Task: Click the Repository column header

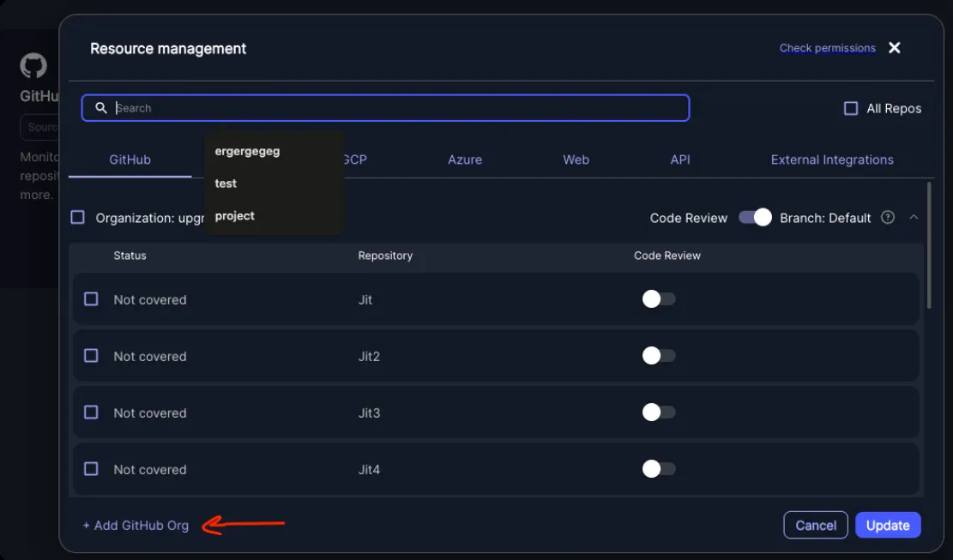Action: (x=385, y=256)
